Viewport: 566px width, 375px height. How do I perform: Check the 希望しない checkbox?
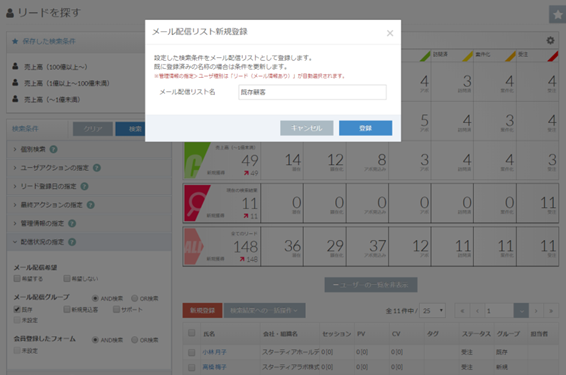click(67, 278)
